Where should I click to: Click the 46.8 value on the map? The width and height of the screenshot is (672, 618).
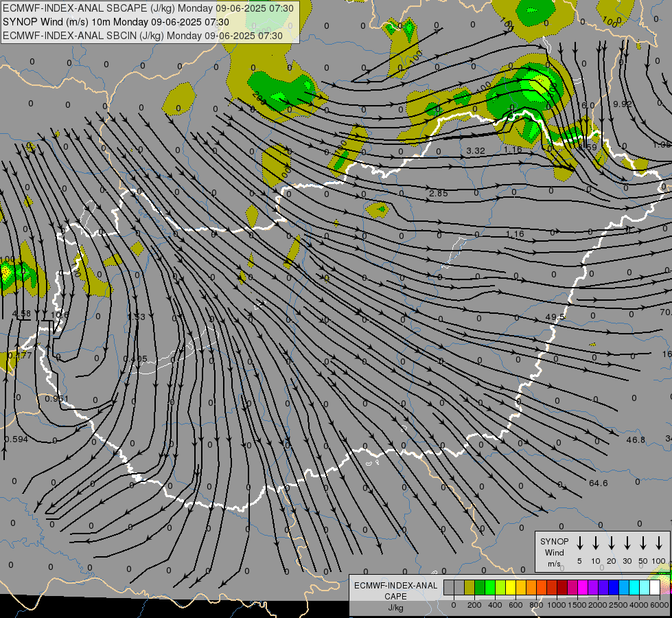click(x=636, y=440)
